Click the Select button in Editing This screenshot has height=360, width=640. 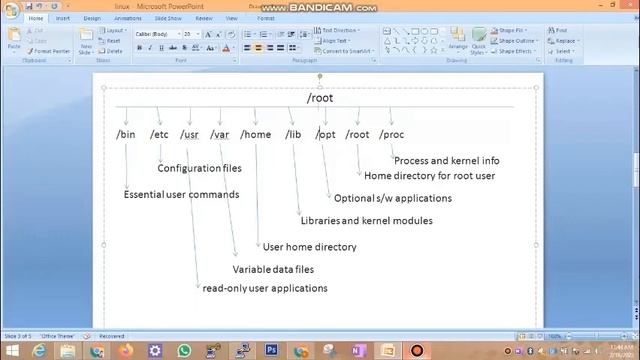point(561,51)
